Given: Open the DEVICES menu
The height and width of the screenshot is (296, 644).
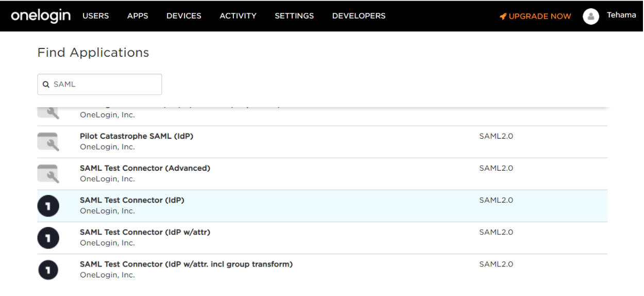Looking at the screenshot, I should point(184,16).
